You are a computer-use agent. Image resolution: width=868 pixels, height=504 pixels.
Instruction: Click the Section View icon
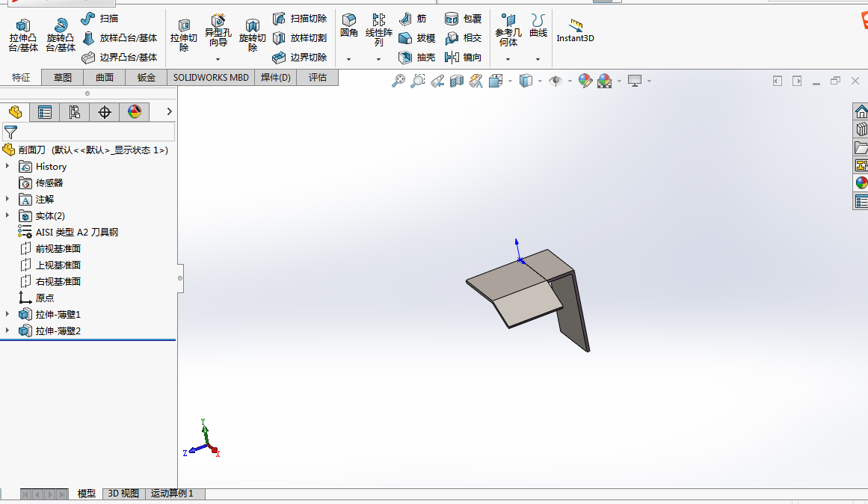[457, 81]
